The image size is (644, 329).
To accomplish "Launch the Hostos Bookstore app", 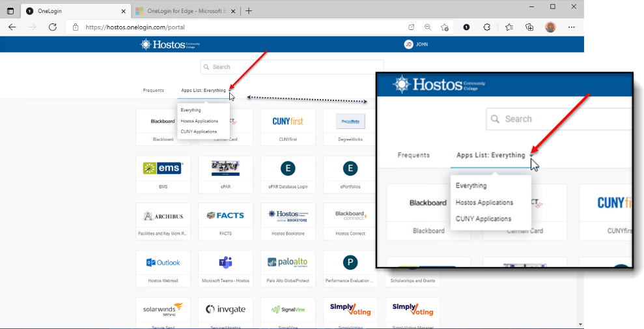I will 288,221.
